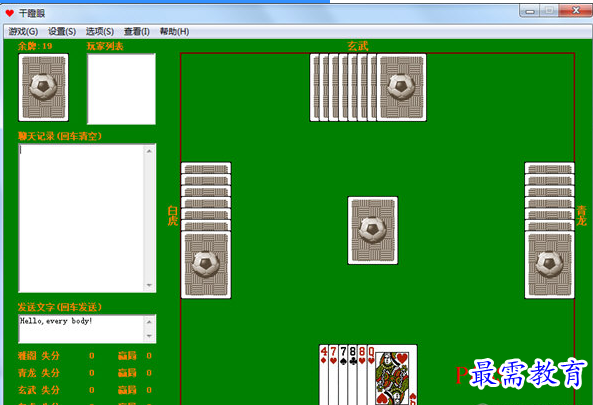Click the 青龙 player name on right

(x=582, y=216)
